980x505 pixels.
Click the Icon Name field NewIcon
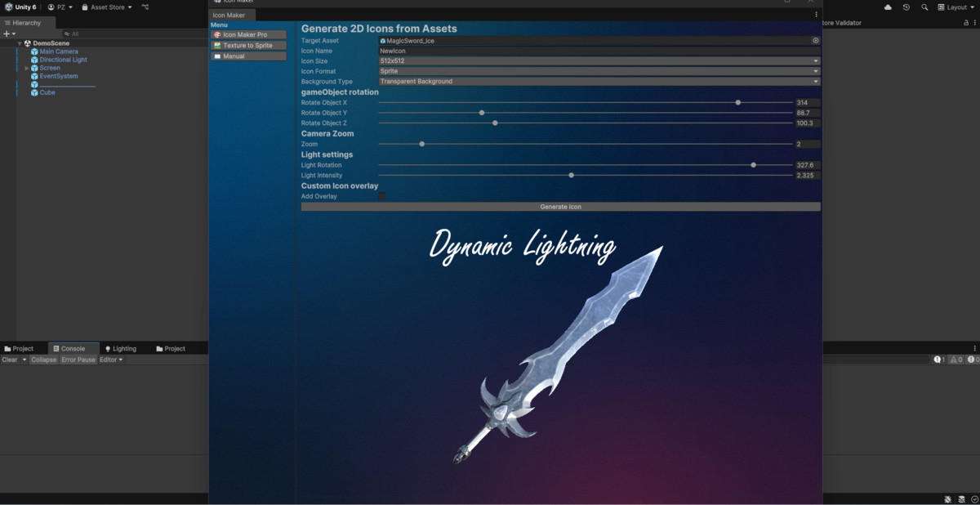click(599, 51)
